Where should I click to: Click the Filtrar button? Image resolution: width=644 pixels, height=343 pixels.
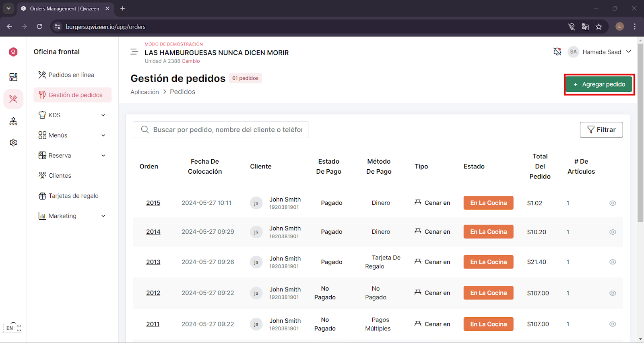tap(601, 130)
